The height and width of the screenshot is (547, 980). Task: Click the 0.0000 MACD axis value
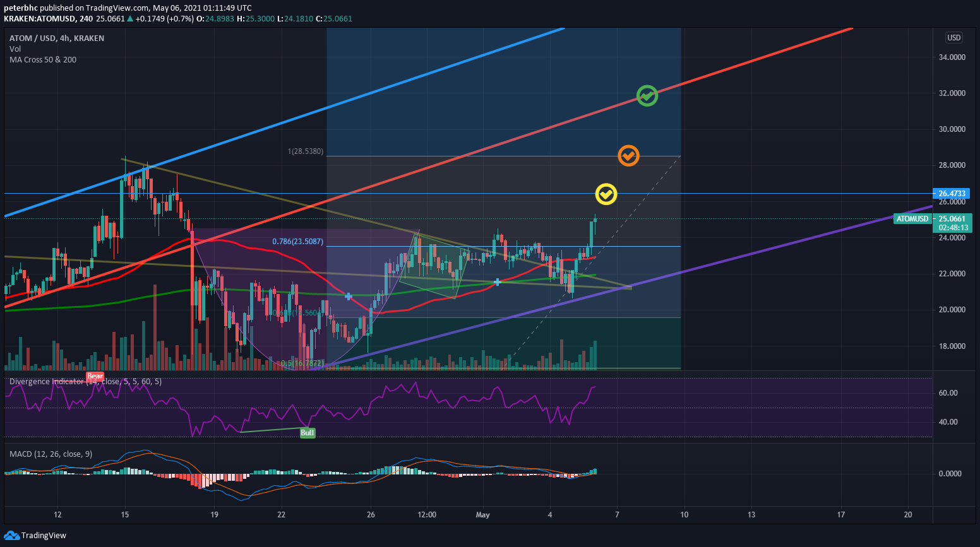pos(950,474)
